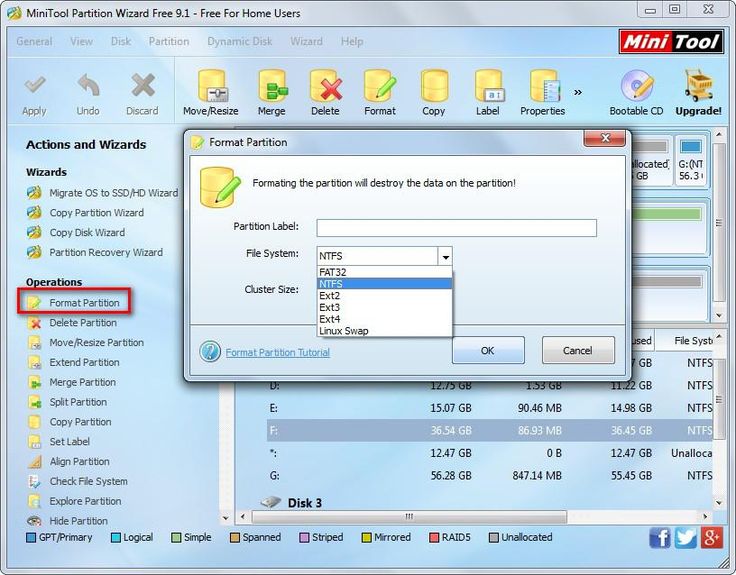Image resolution: width=736 pixels, height=575 pixels.
Task: Click the Discard X icon
Action: tap(143, 85)
